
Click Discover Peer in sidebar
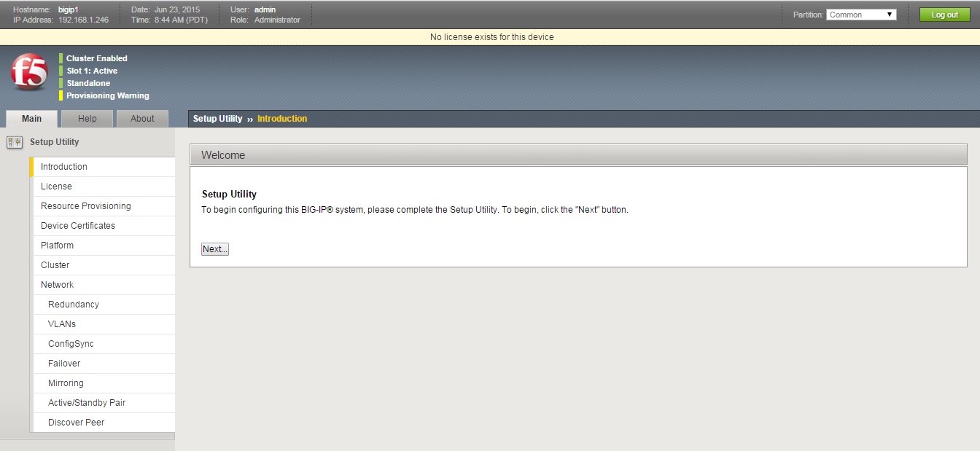tap(76, 423)
